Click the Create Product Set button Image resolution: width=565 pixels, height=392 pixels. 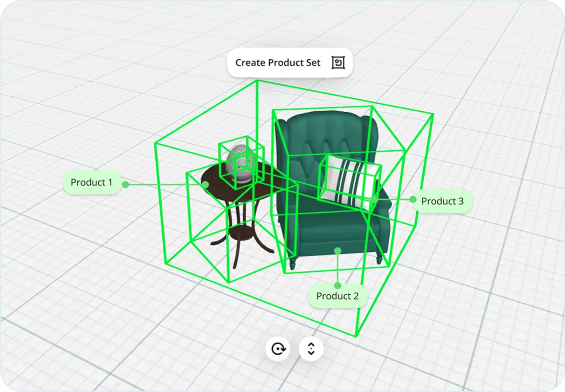coord(289,63)
